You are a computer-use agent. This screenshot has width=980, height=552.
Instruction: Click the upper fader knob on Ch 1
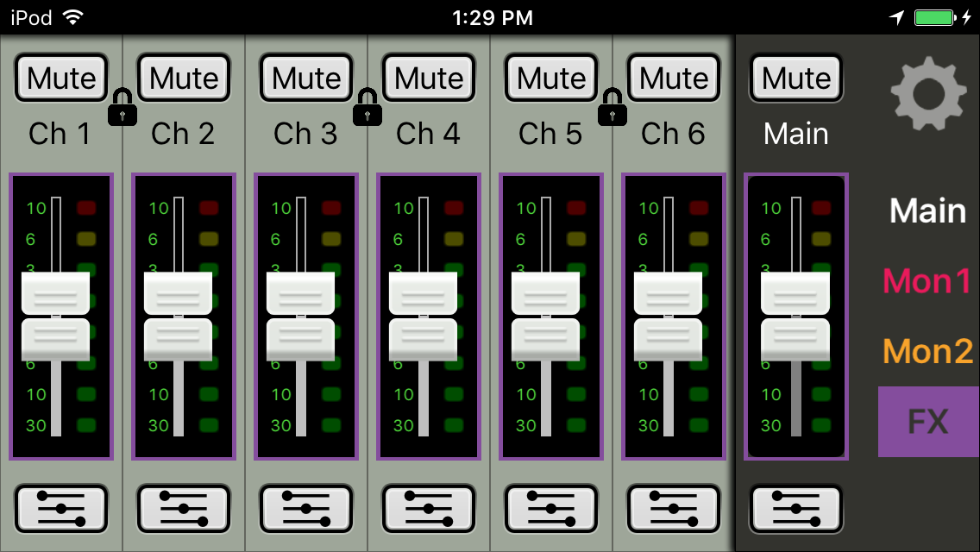(x=55, y=293)
